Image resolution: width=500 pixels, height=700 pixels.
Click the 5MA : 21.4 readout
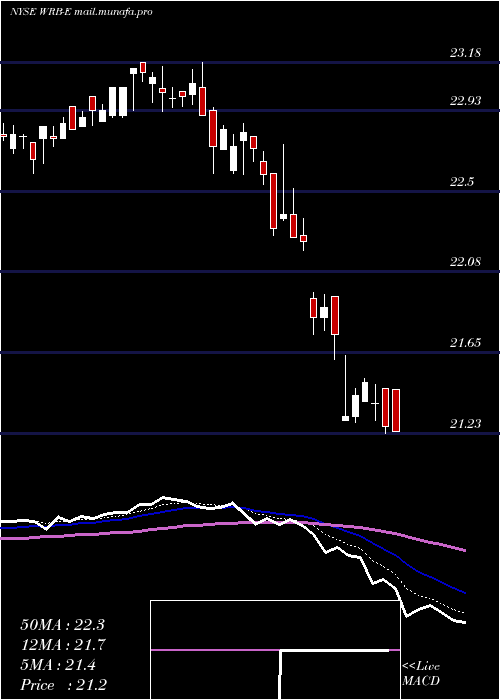[x=58, y=665]
